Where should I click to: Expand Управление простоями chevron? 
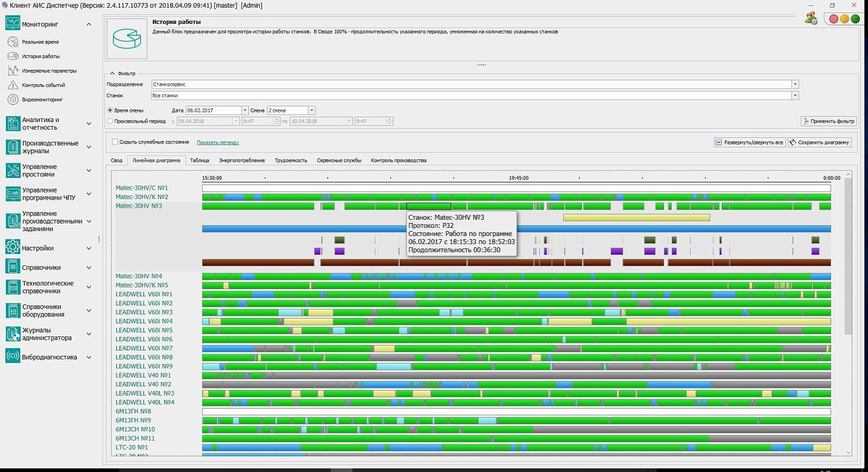click(89, 170)
